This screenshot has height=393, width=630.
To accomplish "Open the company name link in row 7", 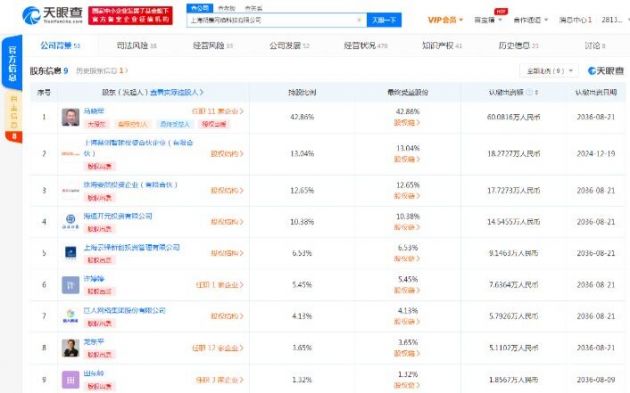I will 125,310.
